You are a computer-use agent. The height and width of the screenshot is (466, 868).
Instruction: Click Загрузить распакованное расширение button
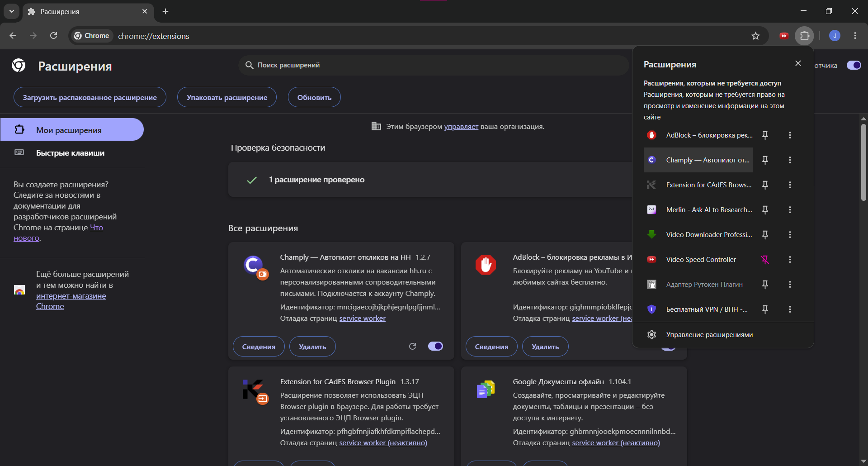click(x=90, y=97)
